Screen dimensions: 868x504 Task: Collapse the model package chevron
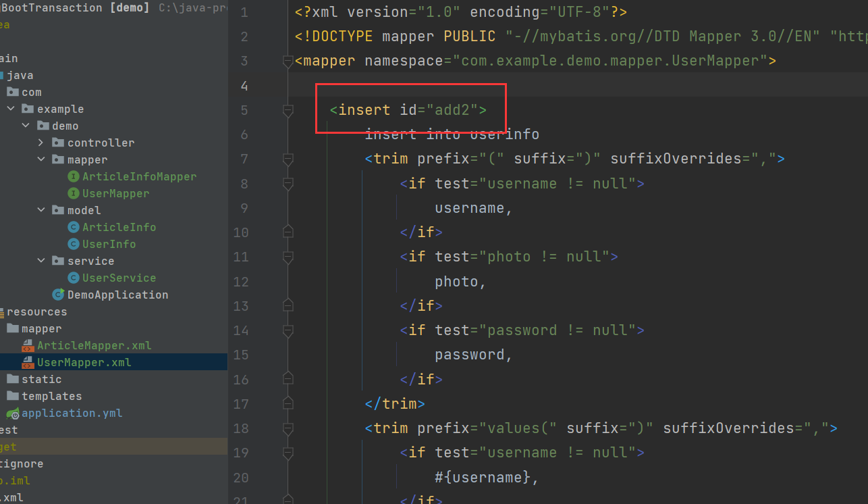[x=40, y=210]
